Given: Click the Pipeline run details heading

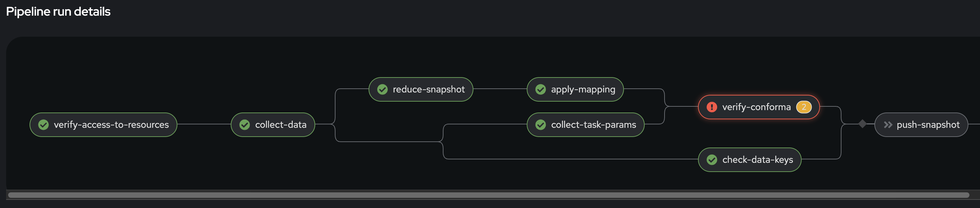Looking at the screenshot, I should (x=58, y=12).
